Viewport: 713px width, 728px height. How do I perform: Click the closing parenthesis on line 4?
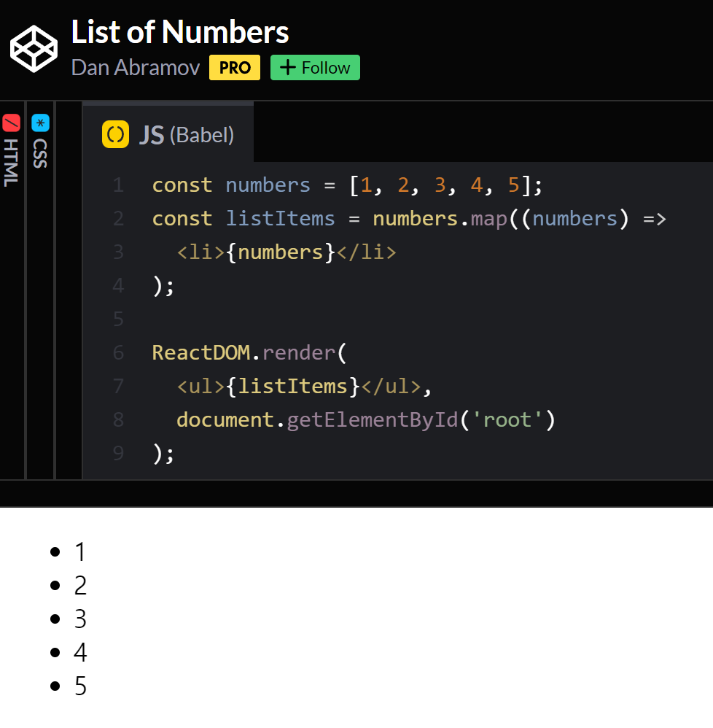coord(157,286)
